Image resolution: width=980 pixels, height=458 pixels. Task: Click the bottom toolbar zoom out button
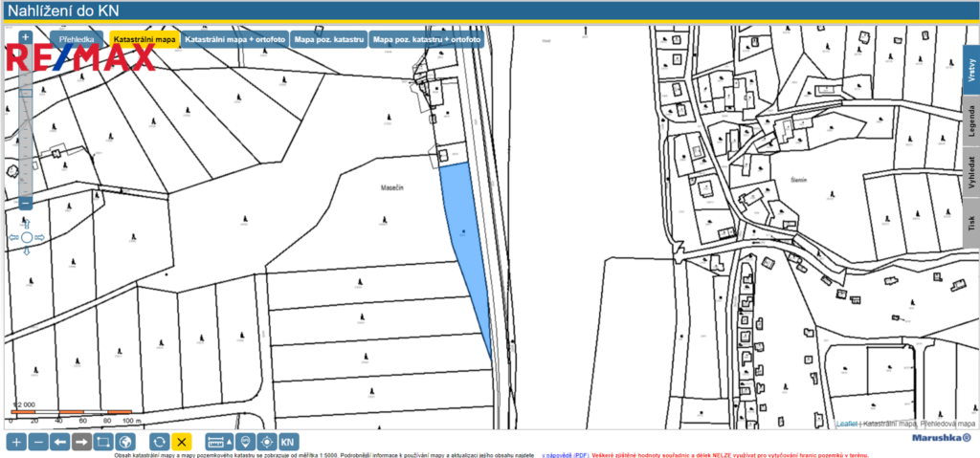(x=38, y=443)
